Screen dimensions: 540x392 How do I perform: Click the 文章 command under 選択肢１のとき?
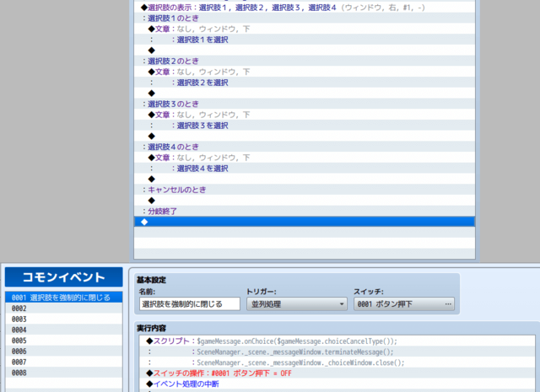pyautogui.click(x=305, y=29)
